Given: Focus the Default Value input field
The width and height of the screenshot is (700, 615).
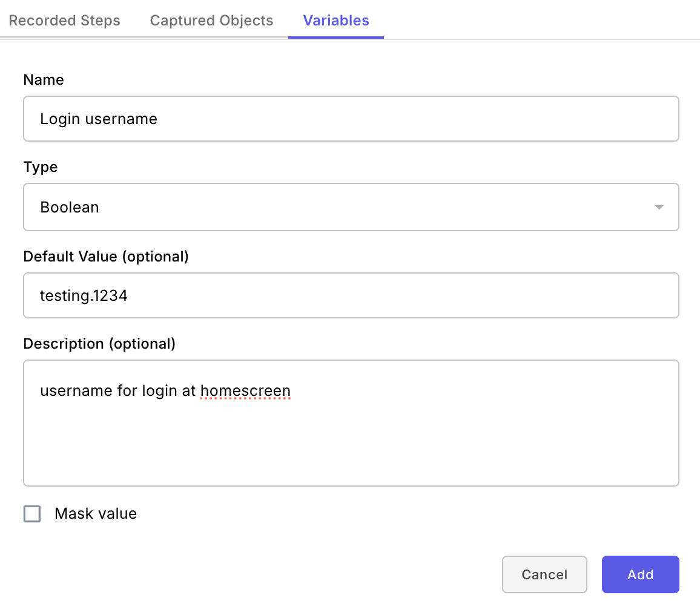Looking at the screenshot, I should point(351,295).
